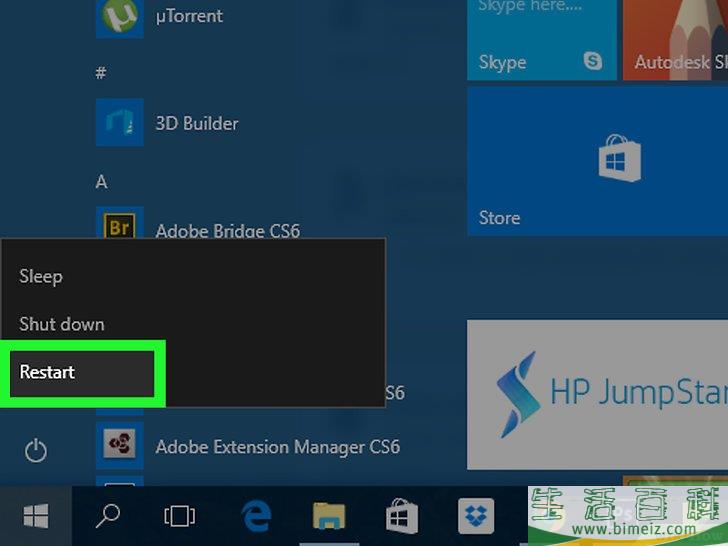Launch Microsoft Edge from the taskbar
Screen dimensions: 728x546
tap(256, 516)
